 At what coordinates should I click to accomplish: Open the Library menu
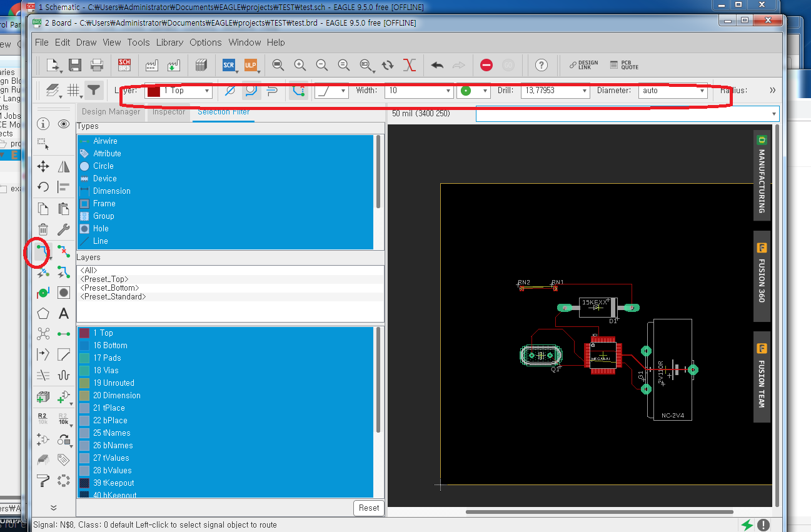coord(169,43)
